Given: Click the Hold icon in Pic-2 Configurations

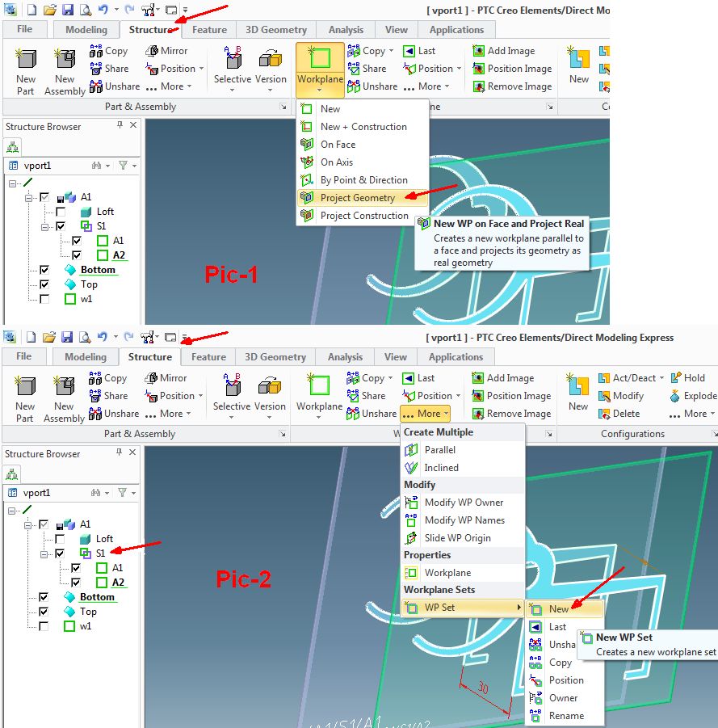Looking at the screenshot, I should point(676,378).
